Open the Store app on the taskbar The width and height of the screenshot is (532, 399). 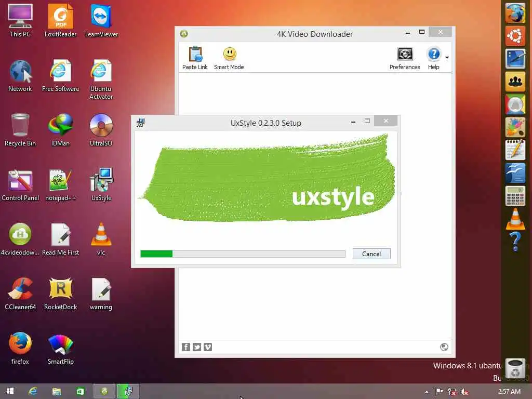point(80,391)
